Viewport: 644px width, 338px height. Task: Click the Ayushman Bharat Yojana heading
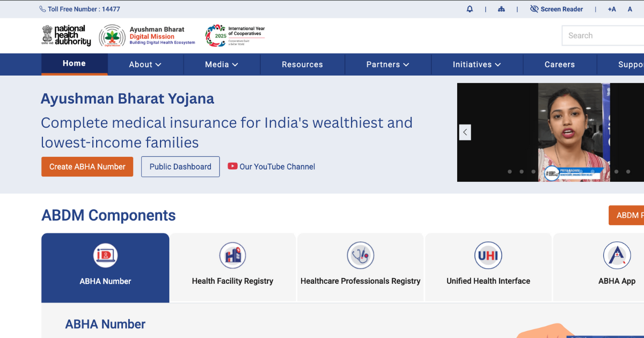click(127, 99)
